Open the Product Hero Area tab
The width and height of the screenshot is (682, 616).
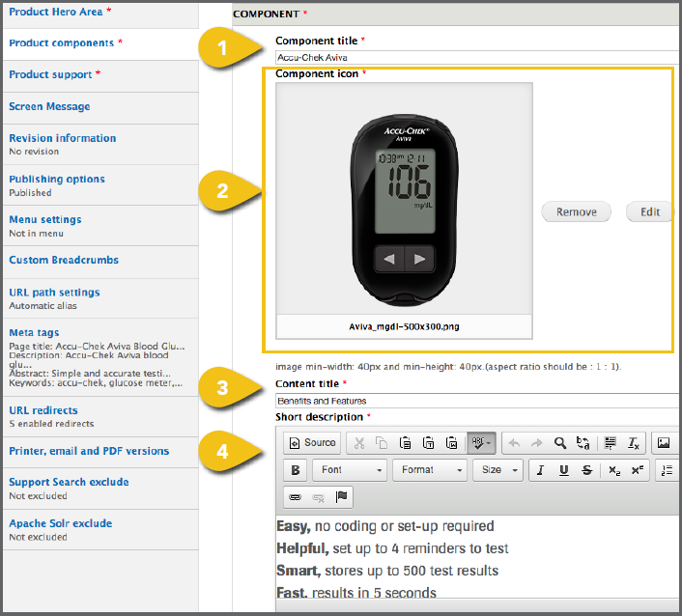click(100, 14)
